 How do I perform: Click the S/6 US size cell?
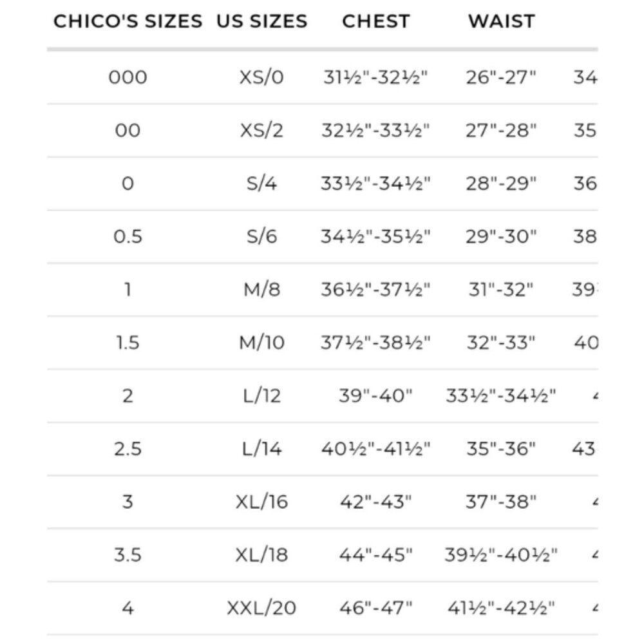pos(261,236)
